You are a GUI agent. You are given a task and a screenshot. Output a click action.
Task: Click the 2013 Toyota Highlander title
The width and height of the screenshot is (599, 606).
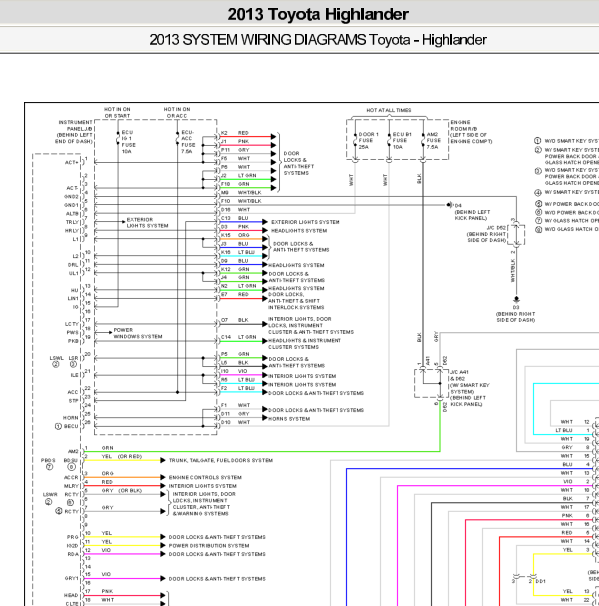point(318,15)
